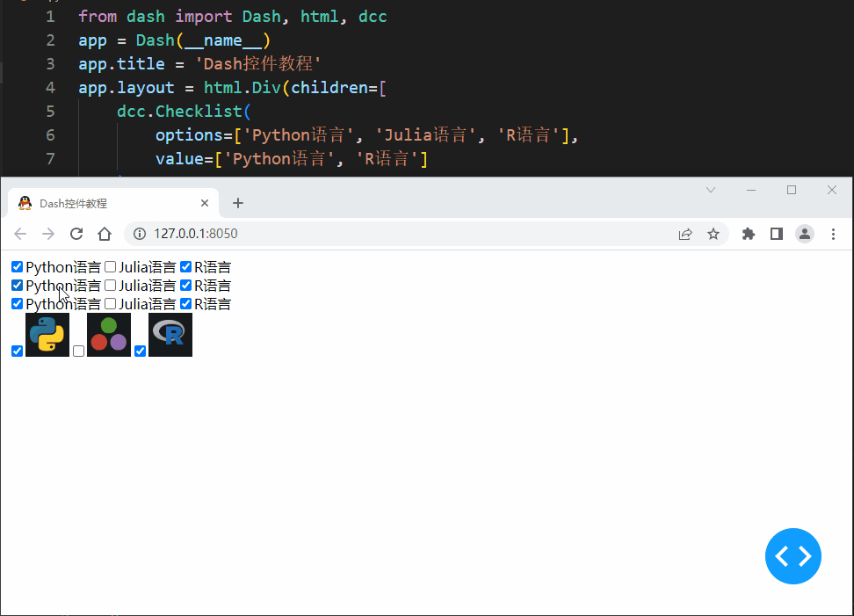Image resolution: width=854 pixels, height=616 pixels.
Task: Bookmark this page with the star icon
Action: point(713,234)
